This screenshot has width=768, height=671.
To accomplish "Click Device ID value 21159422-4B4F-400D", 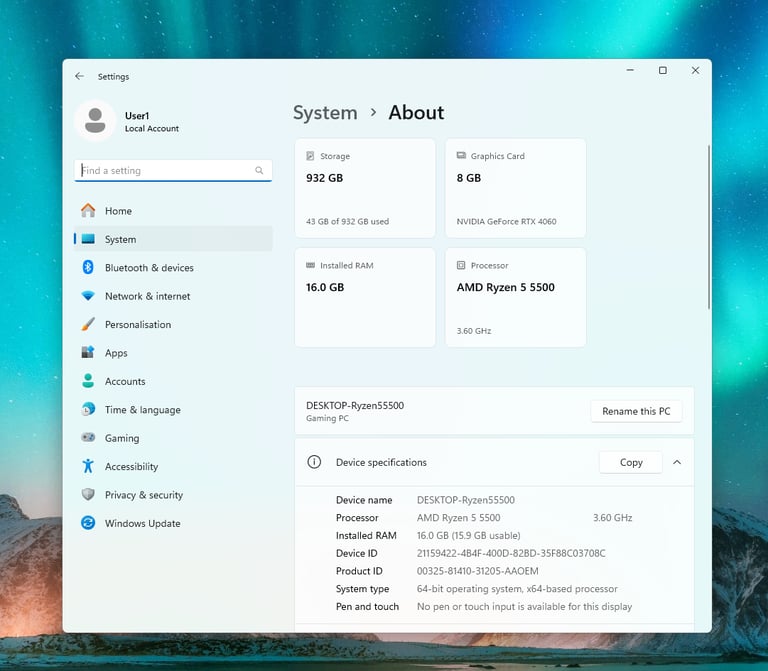I will [511, 553].
